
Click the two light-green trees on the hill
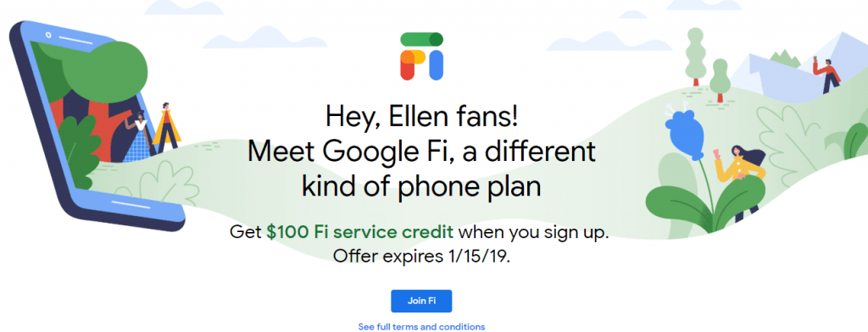707,64
